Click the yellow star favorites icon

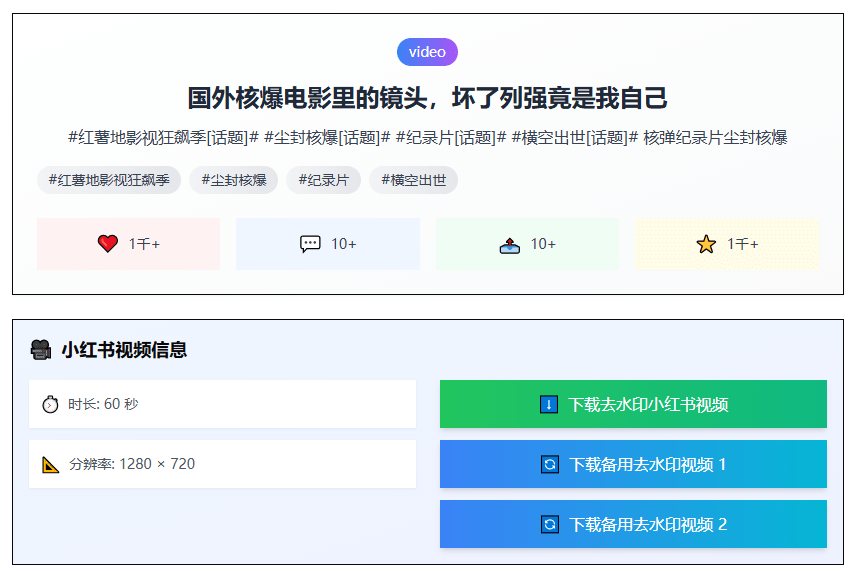[706, 244]
